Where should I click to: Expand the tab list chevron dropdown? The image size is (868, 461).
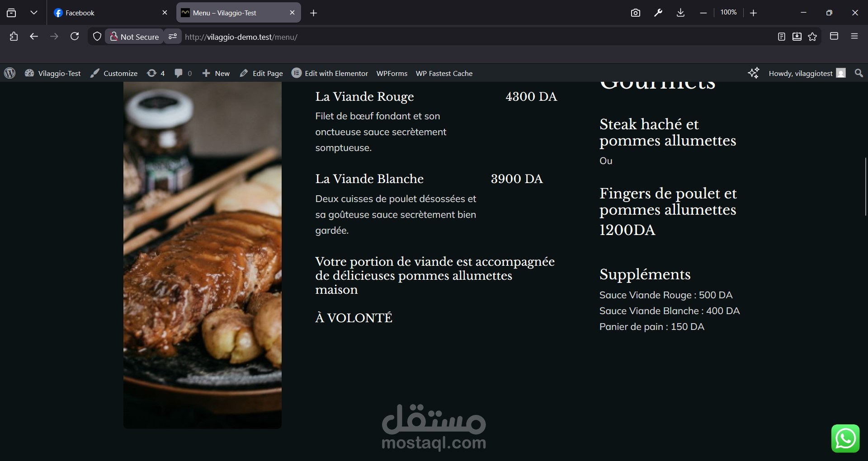(x=34, y=13)
